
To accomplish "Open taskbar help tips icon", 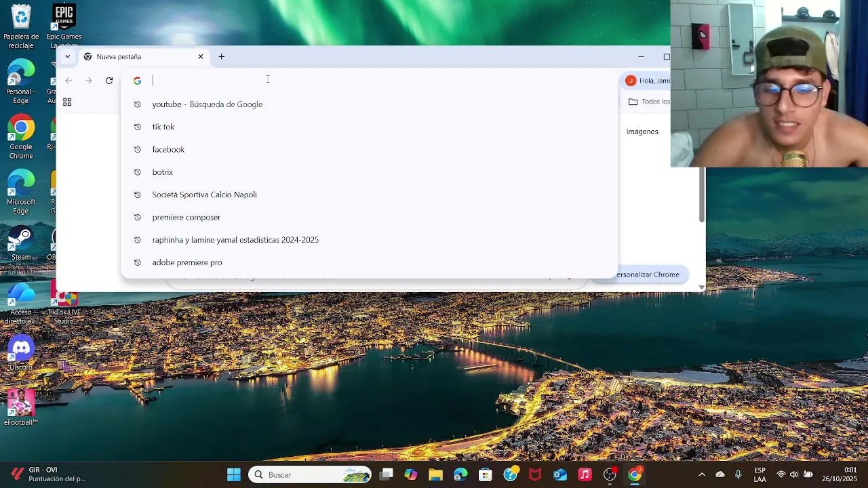I will coord(511,474).
